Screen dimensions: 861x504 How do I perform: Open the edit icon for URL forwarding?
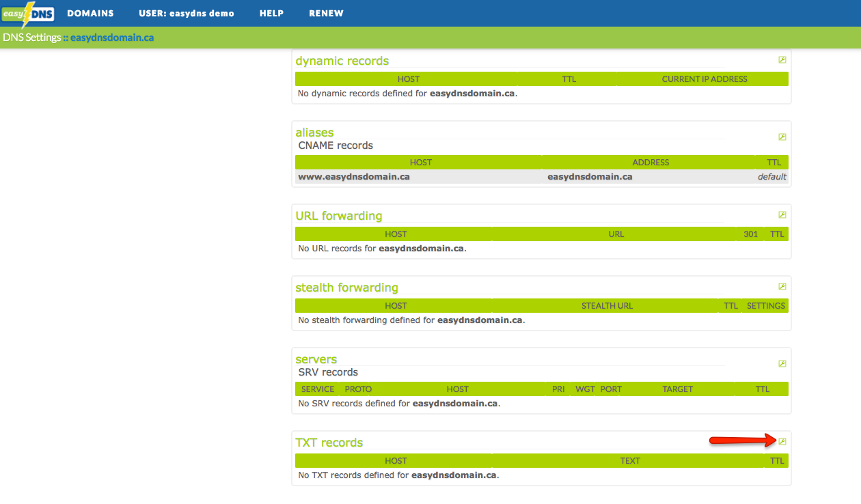[x=782, y=215]
